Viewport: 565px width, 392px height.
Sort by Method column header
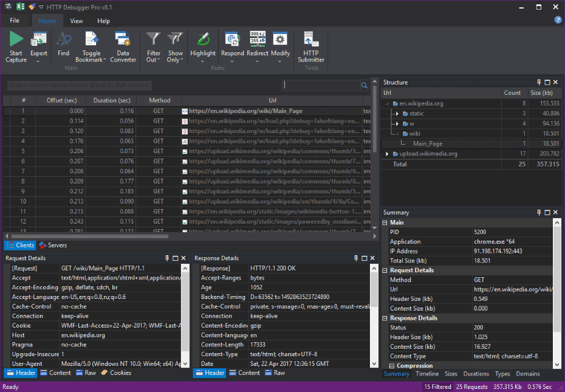(x=160, y=101)
